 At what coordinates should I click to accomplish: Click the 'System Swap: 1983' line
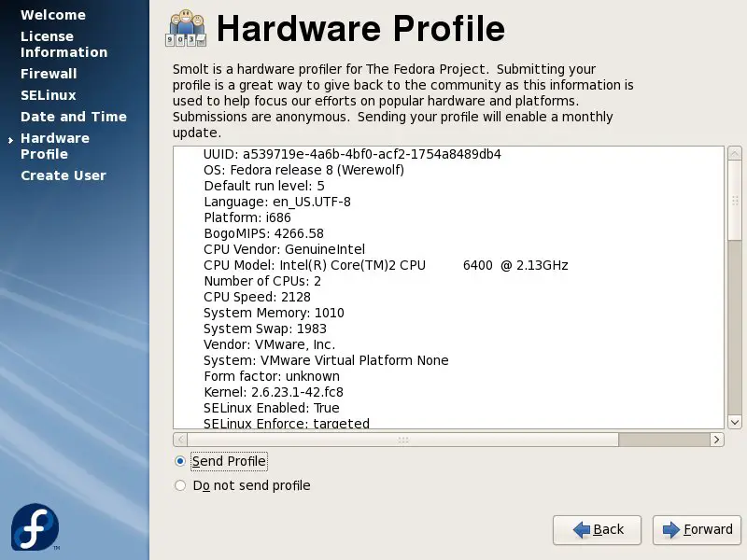pos(265,329)
